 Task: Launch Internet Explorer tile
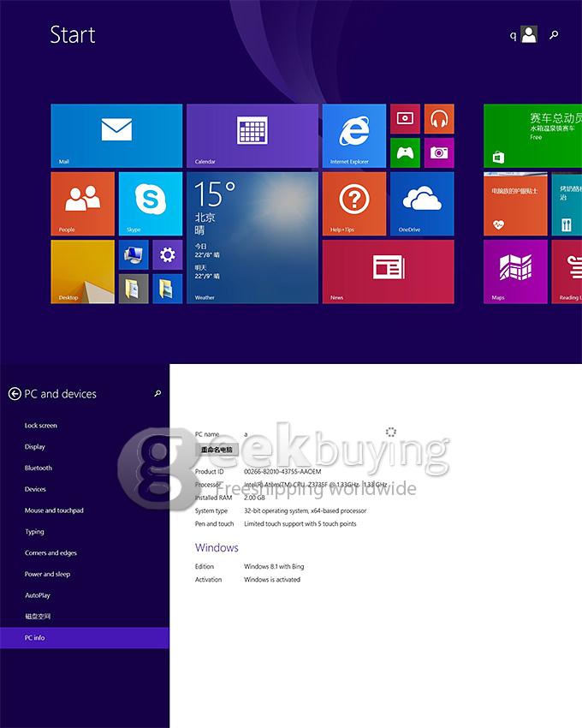point(354,135)
